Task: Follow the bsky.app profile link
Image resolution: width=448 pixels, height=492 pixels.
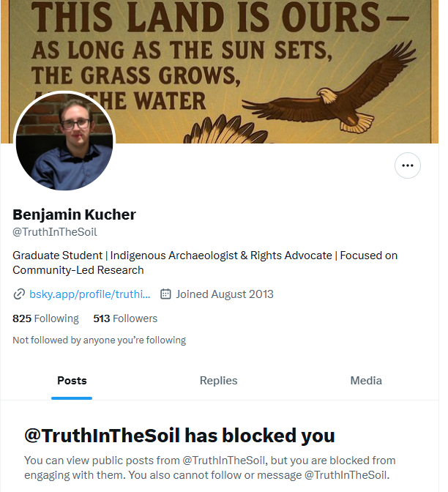Action: coord(89,294)
